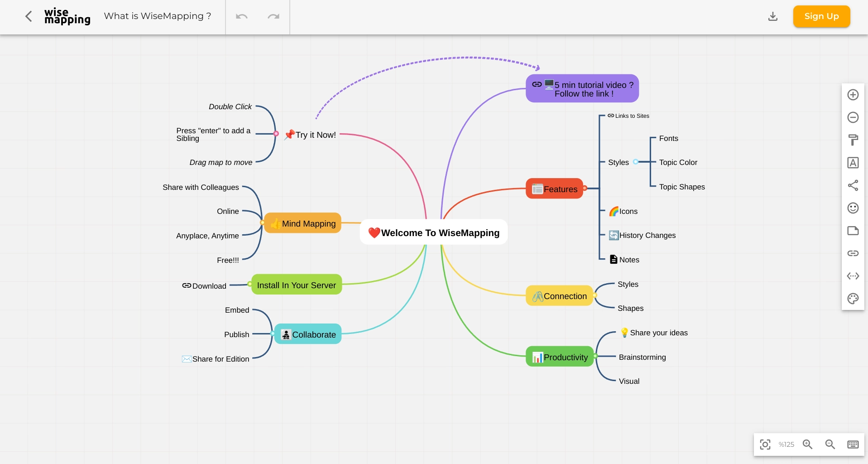
Task: Click add topic plus icon
Action: tap(853, 95)
